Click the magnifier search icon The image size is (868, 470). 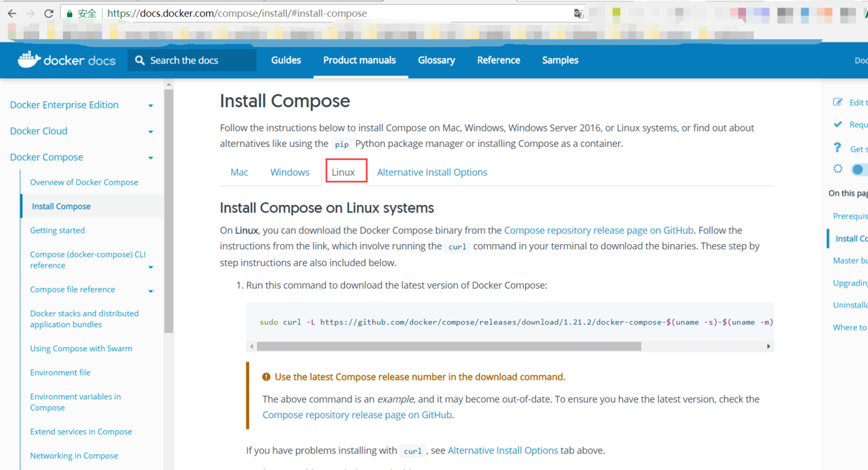coord(140,60)
